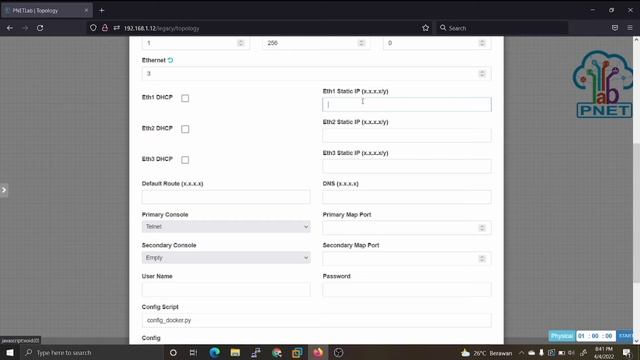Click the DNS input field
This screenshot has height=360, width=640.
point(407,197)
